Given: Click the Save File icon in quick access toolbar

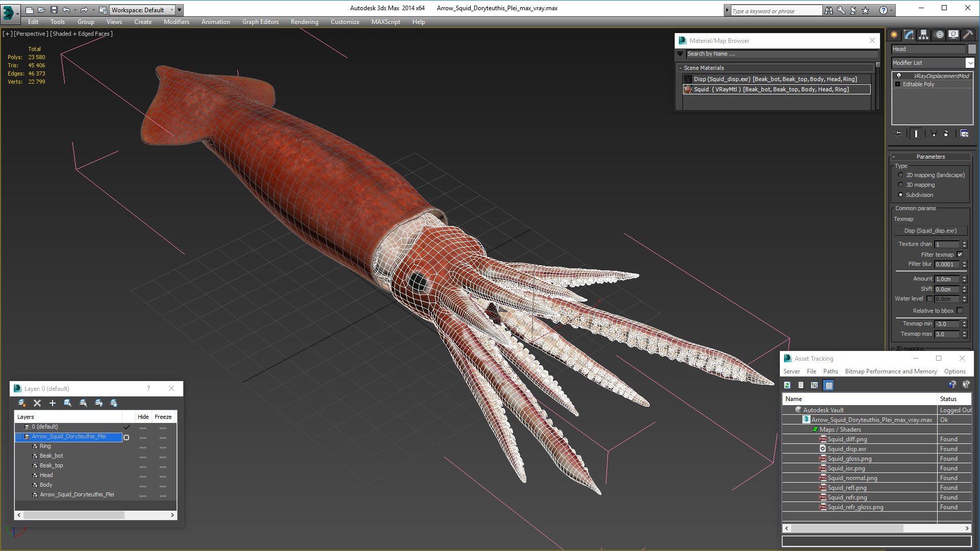Looking at the screenshot, I should 54,10.
